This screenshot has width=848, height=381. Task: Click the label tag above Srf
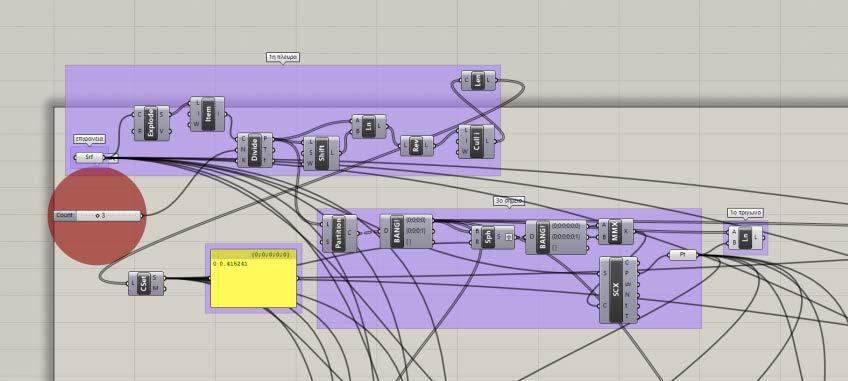point(89,139)
